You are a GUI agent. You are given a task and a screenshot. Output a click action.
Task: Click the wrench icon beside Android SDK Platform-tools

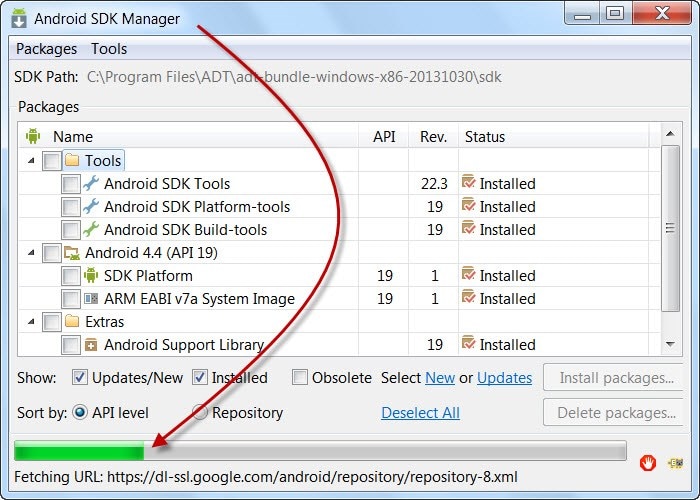tap(91, 206)
